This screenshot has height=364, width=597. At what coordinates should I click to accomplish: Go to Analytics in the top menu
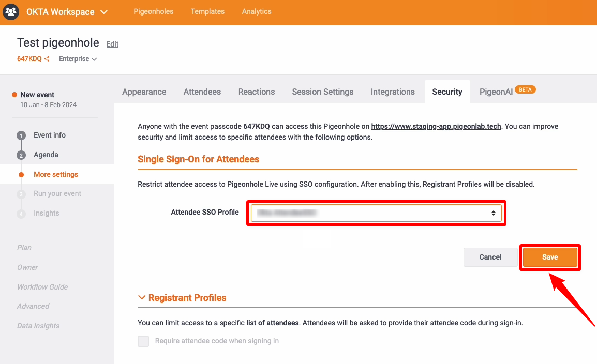coord(257,11)
